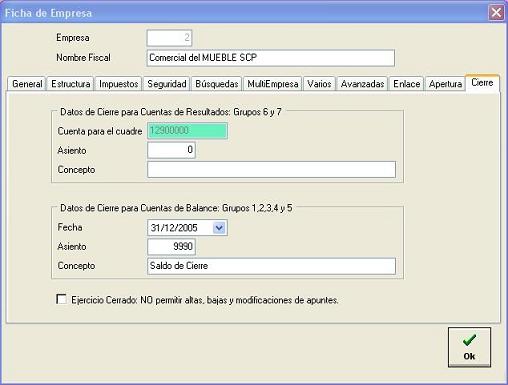Viewport: 508px width, 385px height.
Task: Click the Nombre Fiscal input field
Action: click(271, 58)
